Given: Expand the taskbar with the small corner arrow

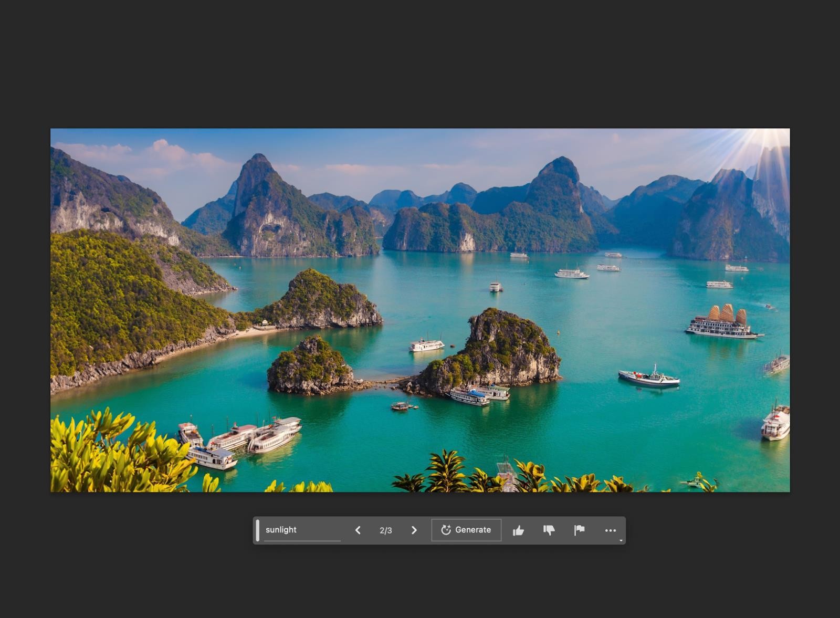Looking at the screenshot, I should [621, 540].
